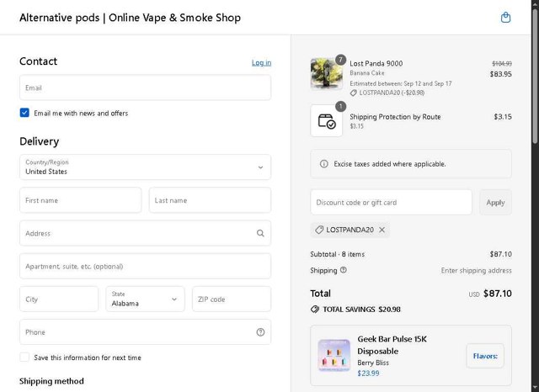Image resolution: width=539 pixels, height=392 pixels.
Task: Click the shipping info question mark icon
Action: click(343, 270)
